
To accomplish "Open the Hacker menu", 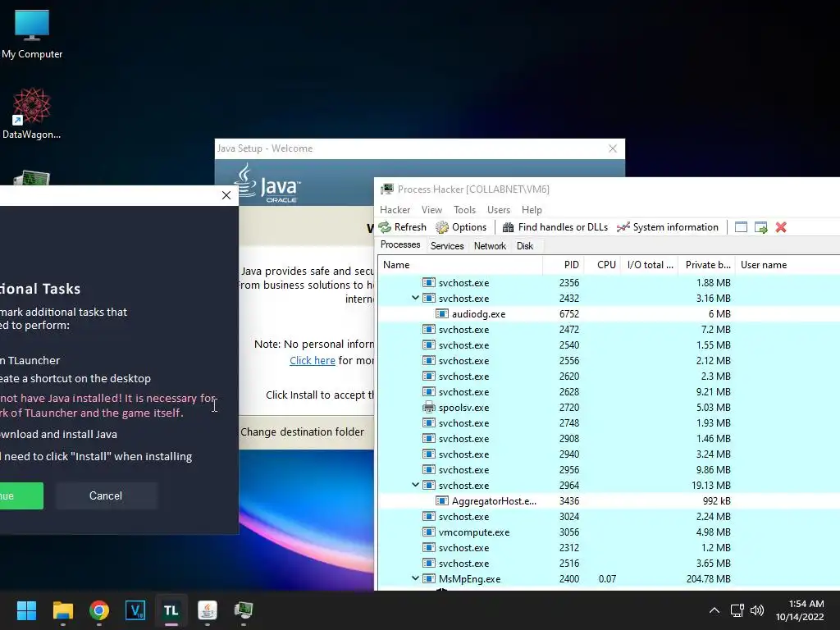I will [x=395, y=210].
